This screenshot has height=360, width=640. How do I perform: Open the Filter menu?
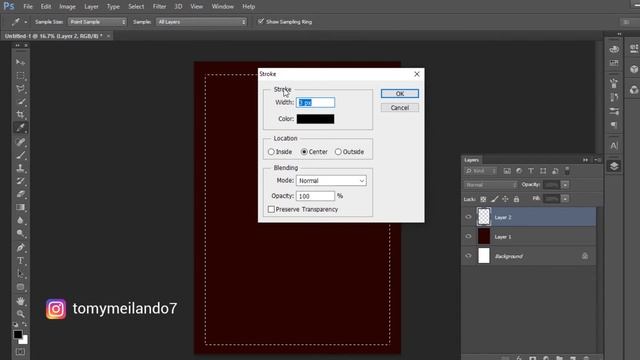point(159,7)
